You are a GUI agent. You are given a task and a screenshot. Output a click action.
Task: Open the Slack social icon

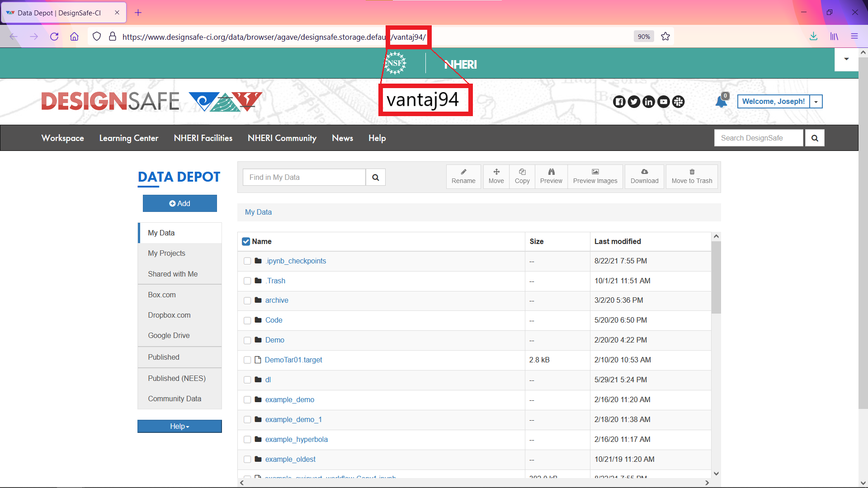[678, 102]
